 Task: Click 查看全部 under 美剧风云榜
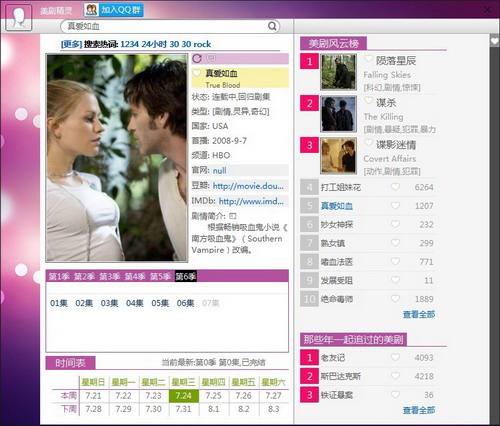point(419,314)
